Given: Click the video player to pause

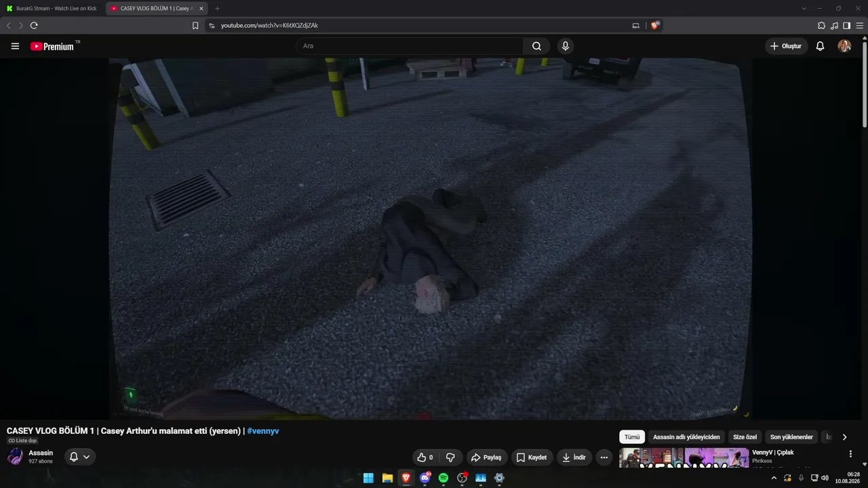Looking at the screenshot, I should click(x=431, y=239).
